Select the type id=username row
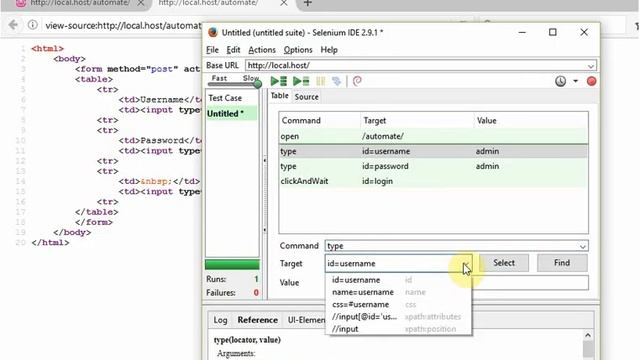 tap(433, 151)
